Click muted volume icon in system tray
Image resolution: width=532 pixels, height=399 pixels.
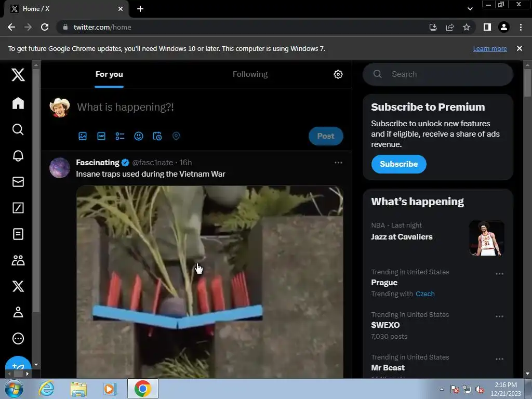click(480, 390)
